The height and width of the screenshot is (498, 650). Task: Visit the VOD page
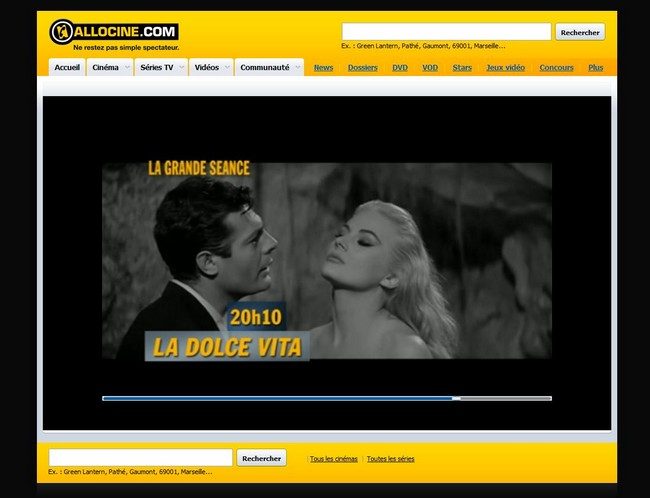pos(430,67)
